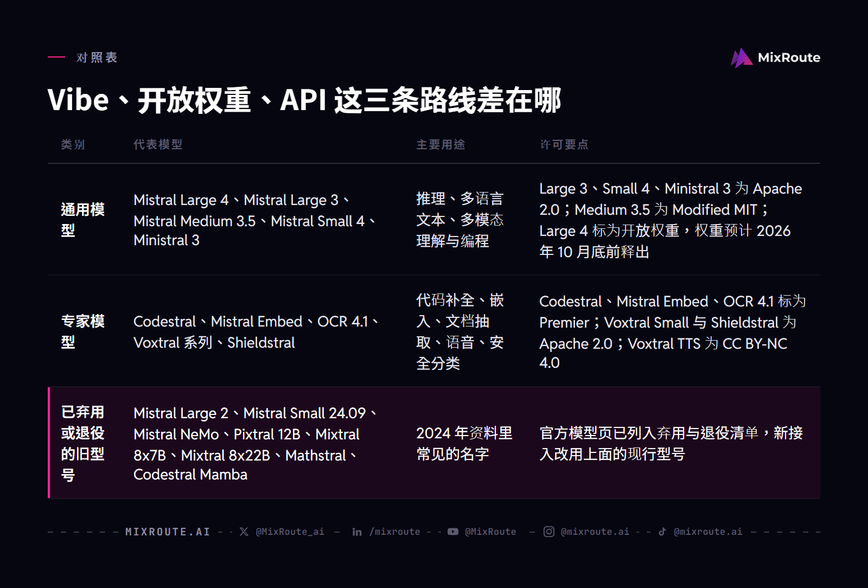Open the TikTok @mixroute.ai handle

pyautogui.click(x=708, y=532)
